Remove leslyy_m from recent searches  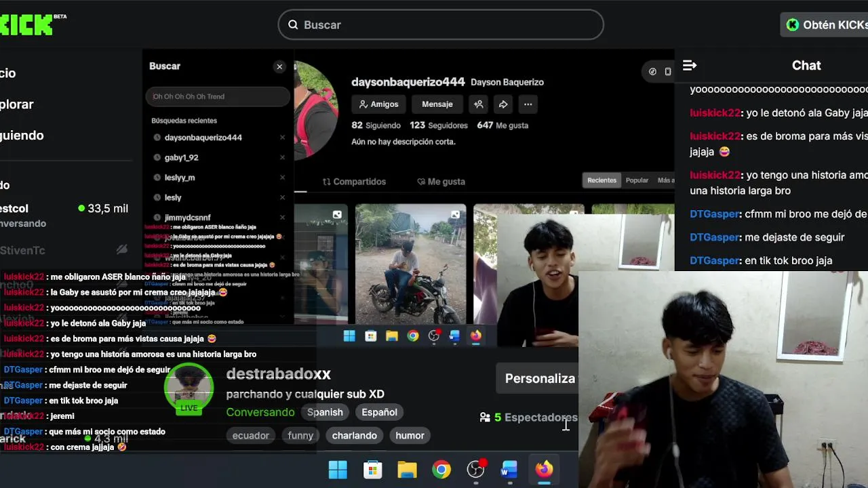[x=282, y=178]
